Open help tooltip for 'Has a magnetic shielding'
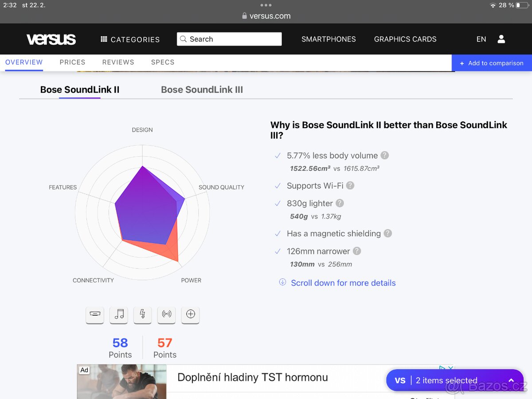Screen dimensions: 532x399 [387, 233]
